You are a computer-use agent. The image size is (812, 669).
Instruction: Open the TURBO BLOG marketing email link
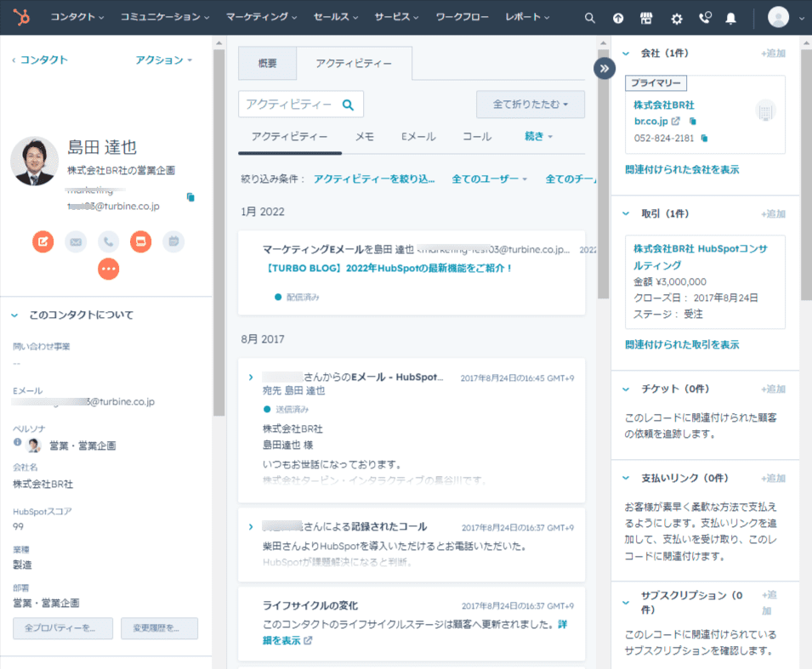pyautogui.click(x=388, y=269)
